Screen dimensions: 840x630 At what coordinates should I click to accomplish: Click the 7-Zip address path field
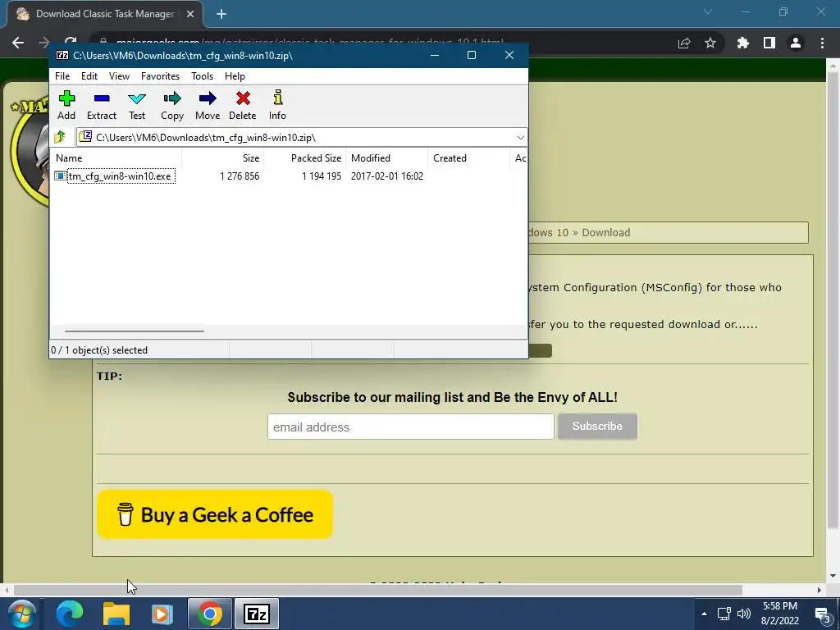(x=302, y=138)
